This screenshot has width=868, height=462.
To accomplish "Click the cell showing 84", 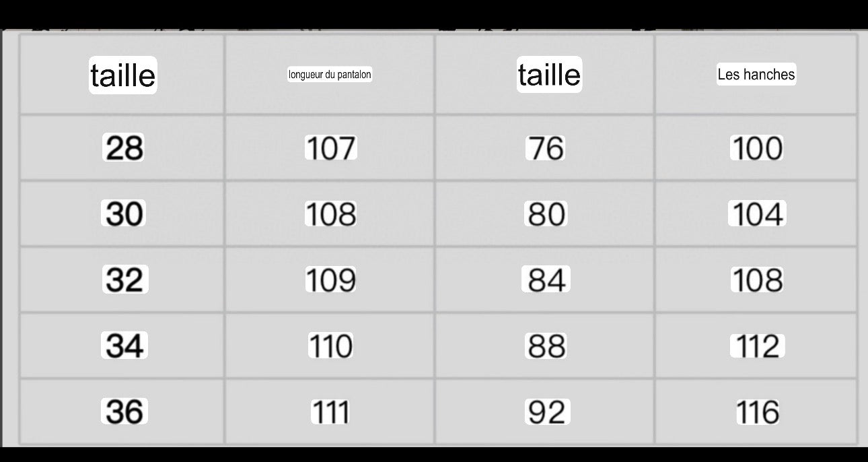I will pos(546,279).
